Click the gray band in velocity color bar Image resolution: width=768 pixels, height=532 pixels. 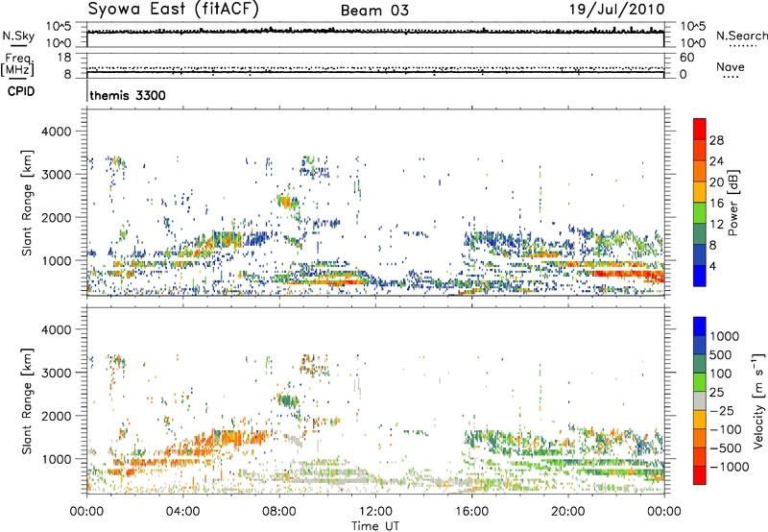tap(700, 400)
